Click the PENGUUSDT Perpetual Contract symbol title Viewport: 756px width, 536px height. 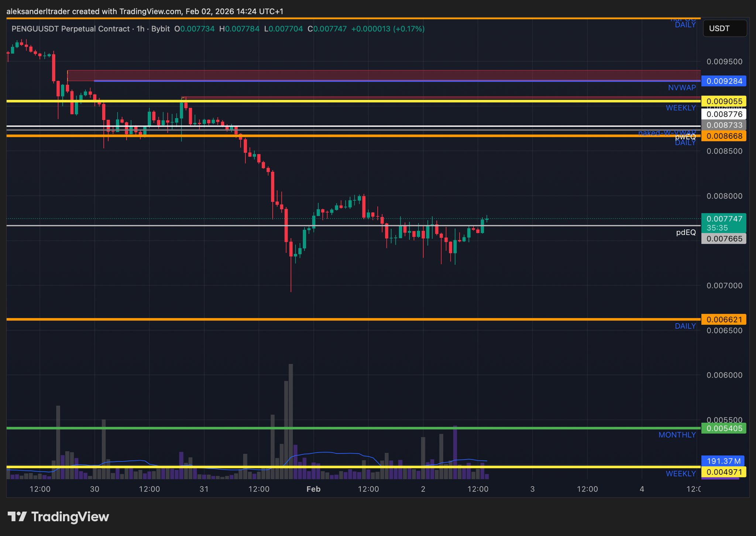71,29
